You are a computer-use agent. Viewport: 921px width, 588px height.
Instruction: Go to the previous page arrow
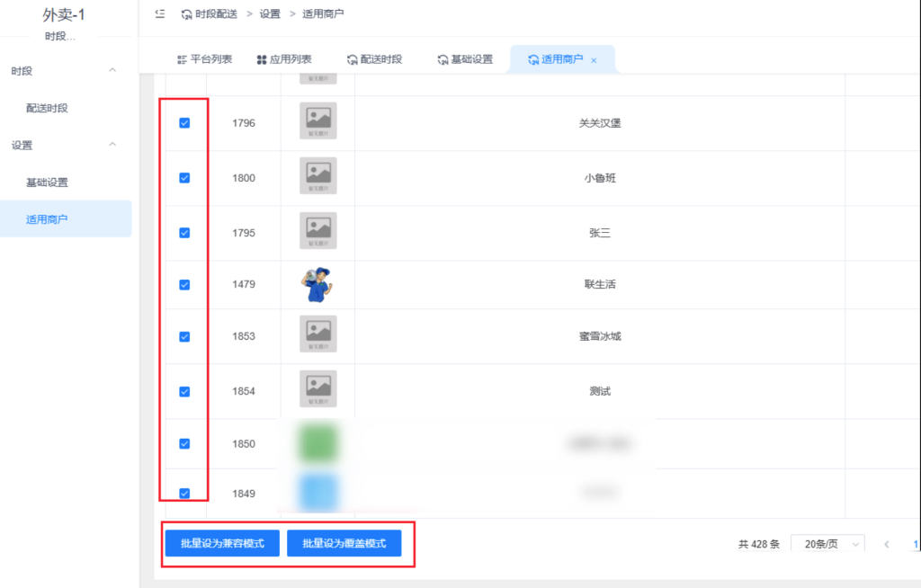point(887,544)
